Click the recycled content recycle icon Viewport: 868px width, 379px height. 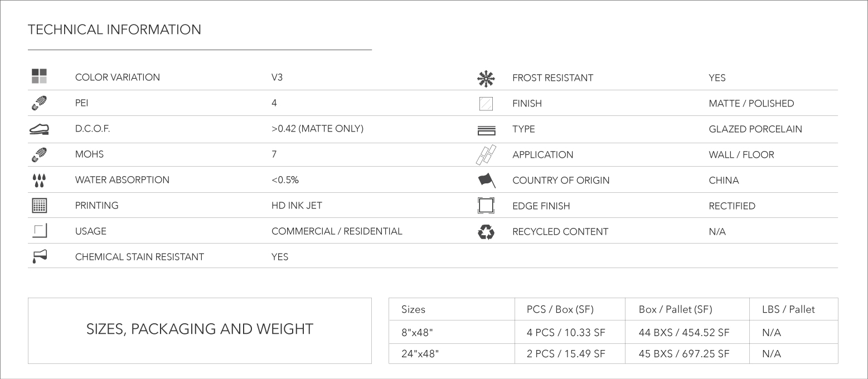pyautogui.click(x=486, y=232)
